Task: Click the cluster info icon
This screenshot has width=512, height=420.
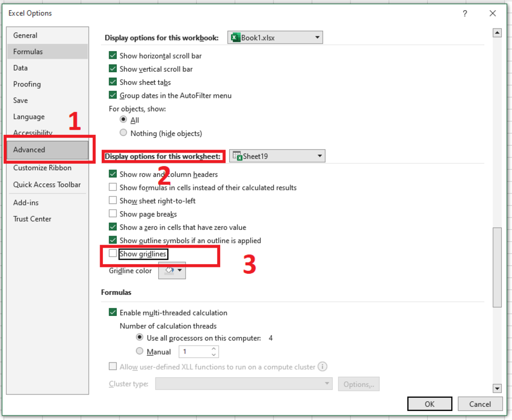Action: 323,367
